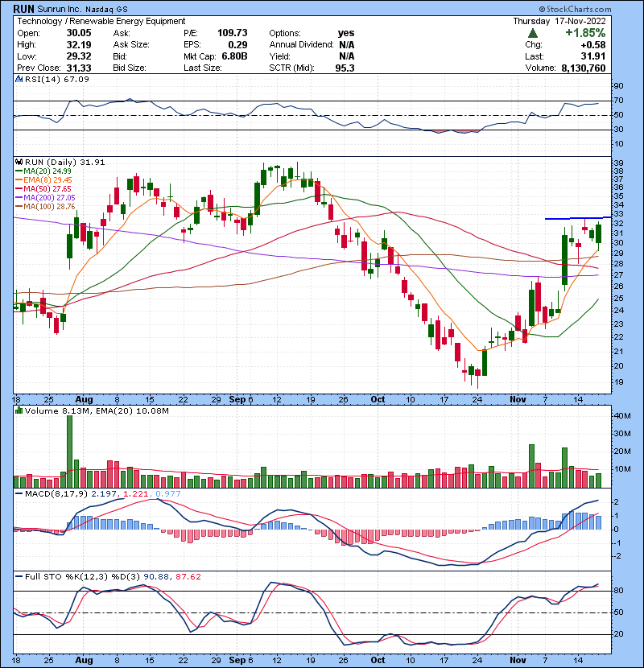The height and width of the screenshot is (668, 644).
Task: Select the Sunrun Inc. company name
Action: click(x=60, y=9)
